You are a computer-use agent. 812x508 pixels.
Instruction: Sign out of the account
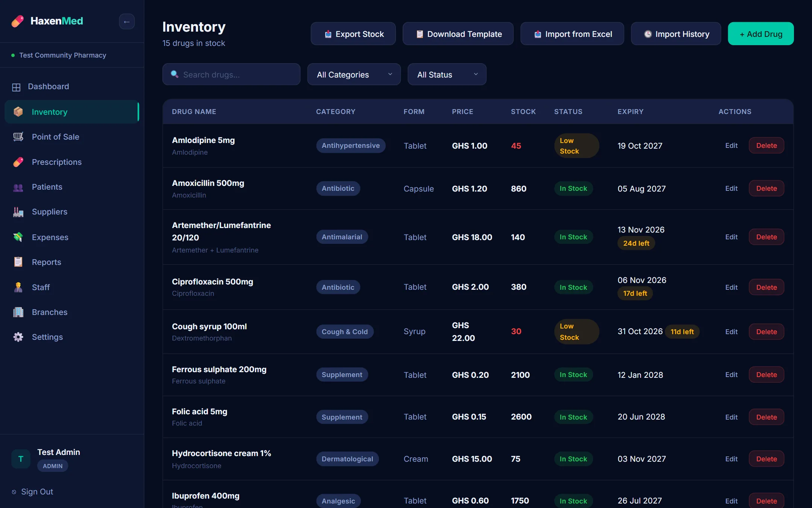[33, 492]
